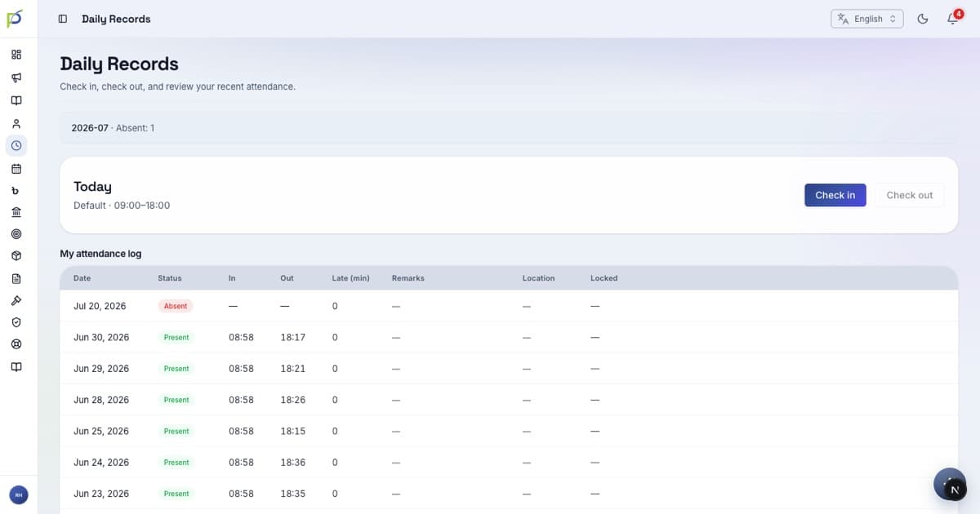Open the Taka currency icon in sidebar
This screenshot has height=514, width=980.
click(16, 190)
